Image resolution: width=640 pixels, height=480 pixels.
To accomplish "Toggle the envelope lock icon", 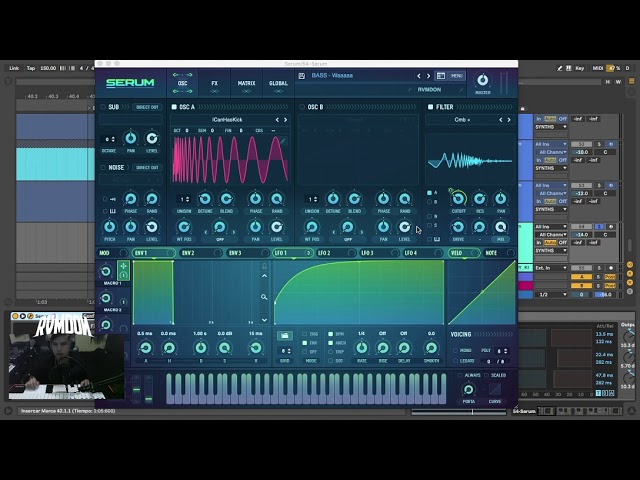I will pyautogui.click(x=264, y=267).
